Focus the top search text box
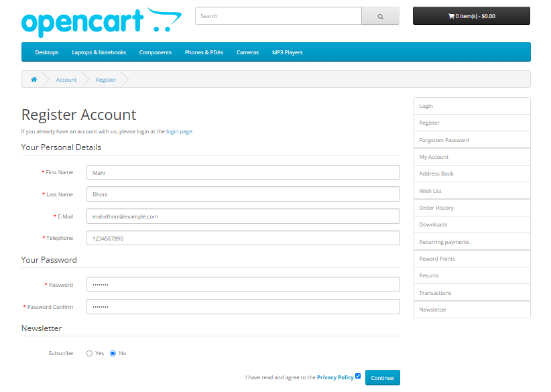 tap(278, 16)
